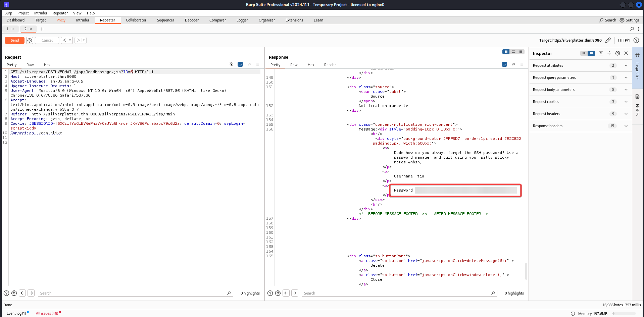Image resolution: width=644 pixels, height=317 pixels.
Task: Switch to combined tabbed request/response layout
Action: (521, 52)
